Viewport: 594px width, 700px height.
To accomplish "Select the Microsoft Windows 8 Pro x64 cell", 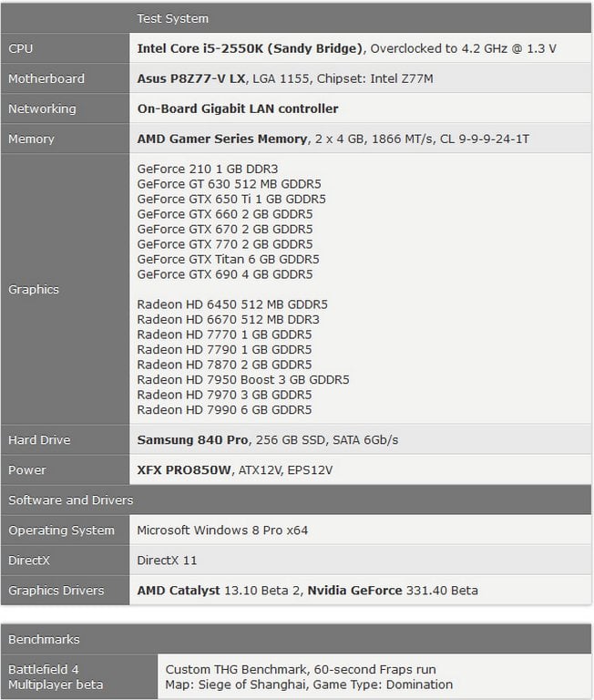I will click(229, 530).
